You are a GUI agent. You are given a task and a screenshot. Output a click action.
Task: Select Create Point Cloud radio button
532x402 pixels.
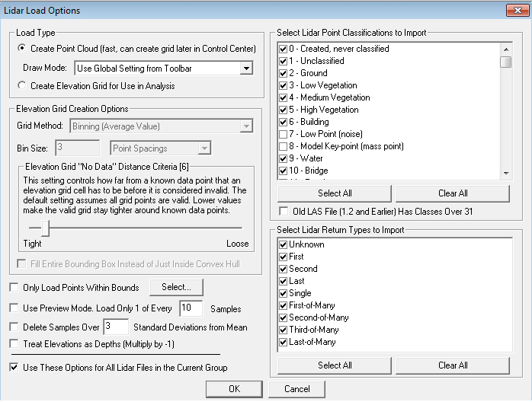pos(22,48)
